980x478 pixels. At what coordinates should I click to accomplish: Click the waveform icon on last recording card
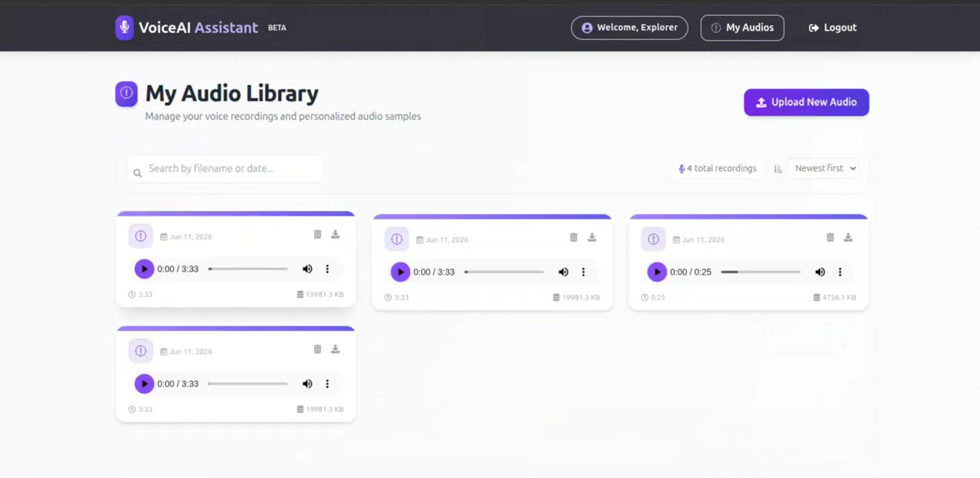click(141, 351)
